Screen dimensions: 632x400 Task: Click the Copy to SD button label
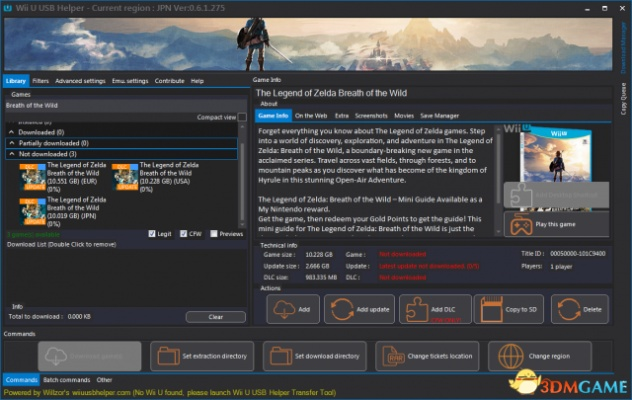click(x=521, y=309)
